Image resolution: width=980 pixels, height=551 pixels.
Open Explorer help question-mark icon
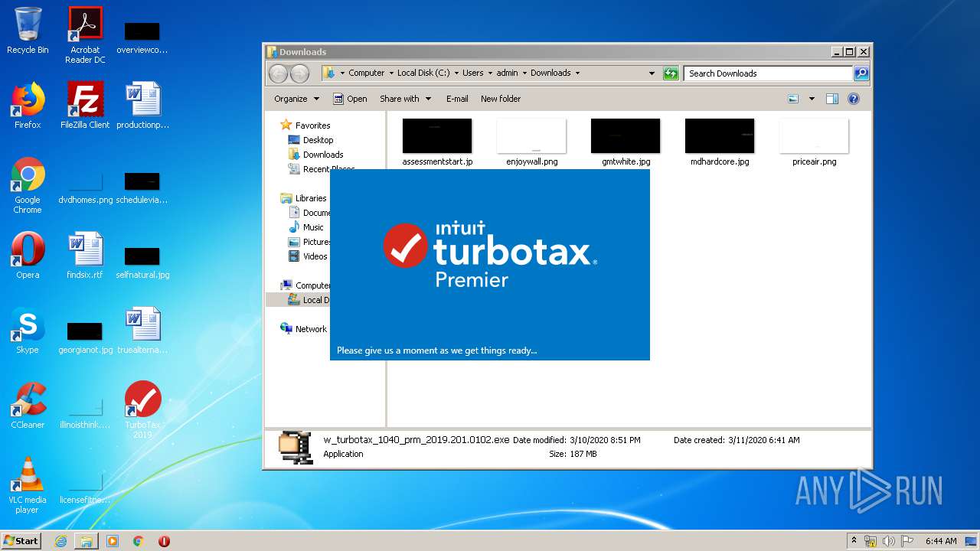pyautogui.click(x=854, y=99)
